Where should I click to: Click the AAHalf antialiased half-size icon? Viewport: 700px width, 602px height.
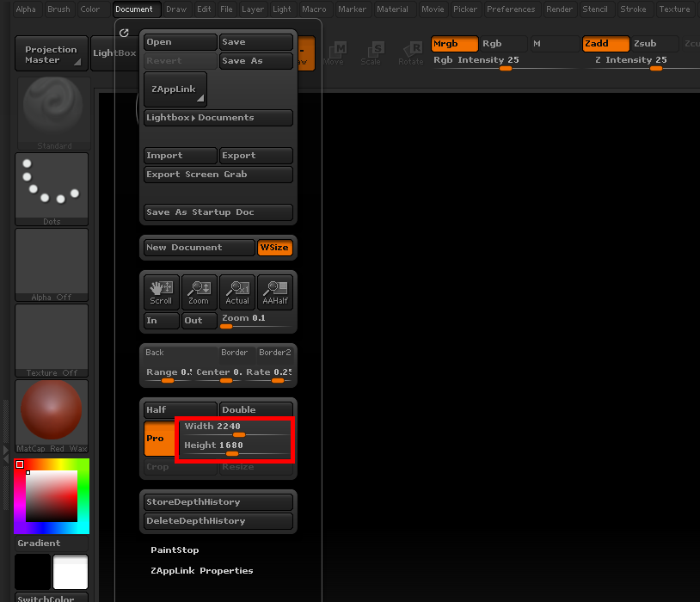coord(275,292)
